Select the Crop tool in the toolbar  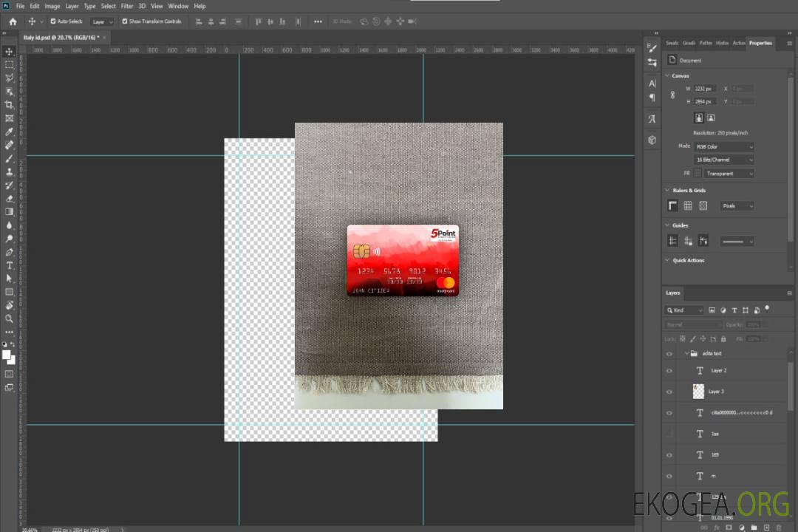point(9,105)
